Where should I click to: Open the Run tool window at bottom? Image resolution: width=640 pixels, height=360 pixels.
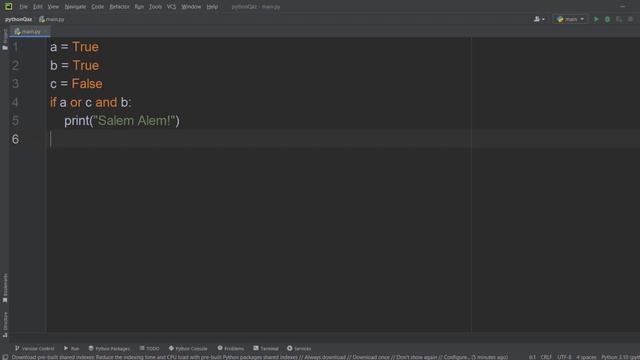[x=71, y=348]
